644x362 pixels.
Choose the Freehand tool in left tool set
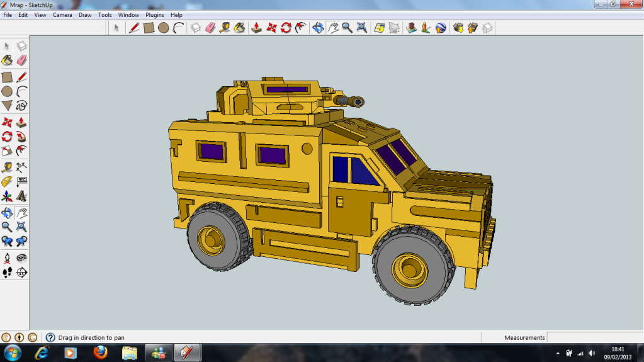[21, 106]
